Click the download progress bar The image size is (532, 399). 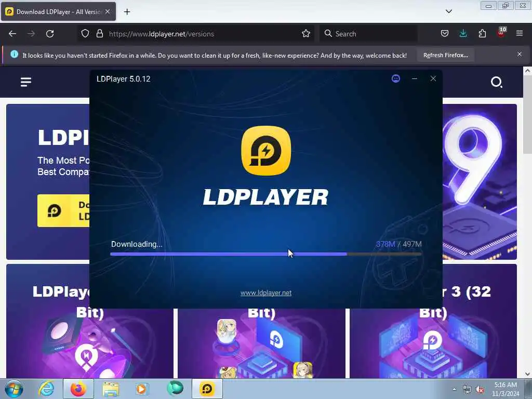(x=266, y=254)
